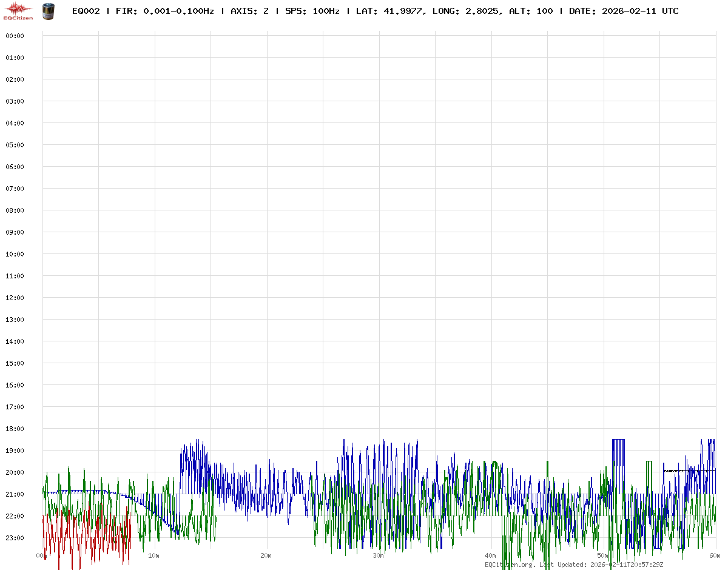Click the 20:00 hour row label
This screenshot has width=728, height=570.
tap(15, 472)
